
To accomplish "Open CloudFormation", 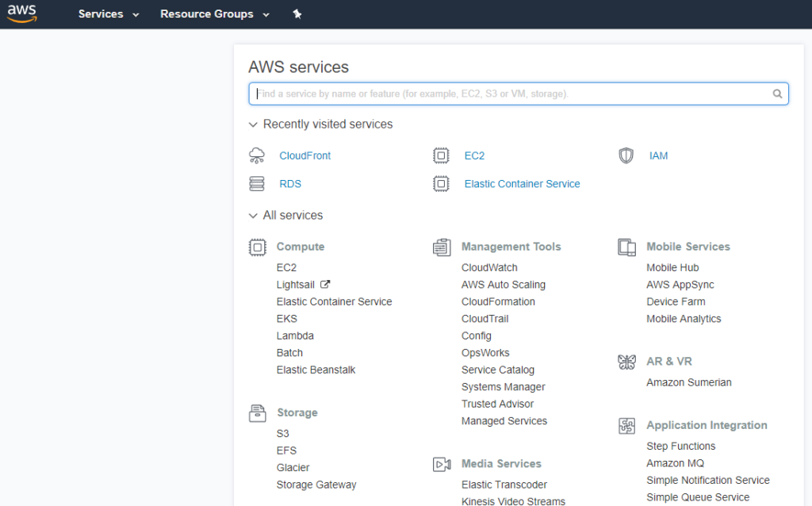I will click(x=498, y=301).
